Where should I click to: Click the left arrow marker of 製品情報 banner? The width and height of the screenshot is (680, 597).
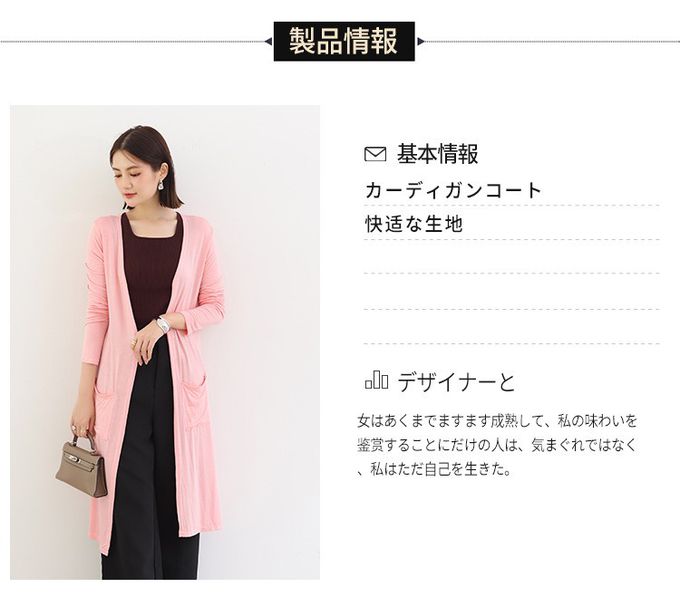point(269,42)
